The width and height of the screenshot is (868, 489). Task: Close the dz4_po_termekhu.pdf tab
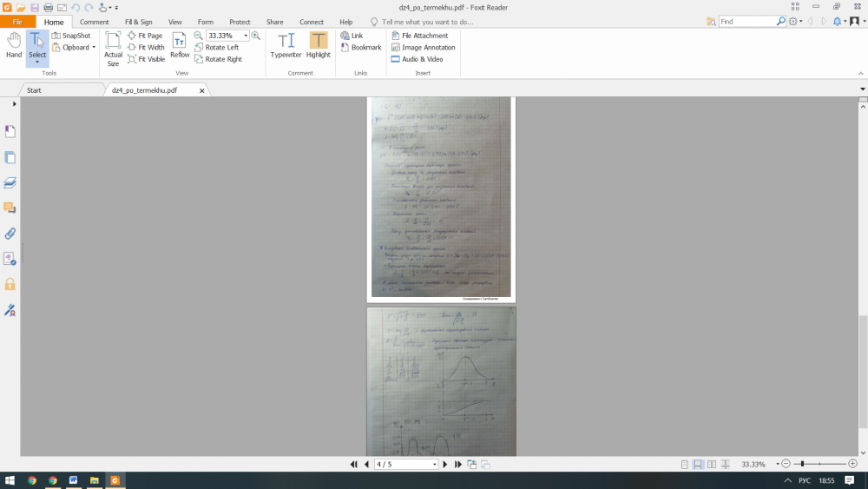[x=202, y=90]
